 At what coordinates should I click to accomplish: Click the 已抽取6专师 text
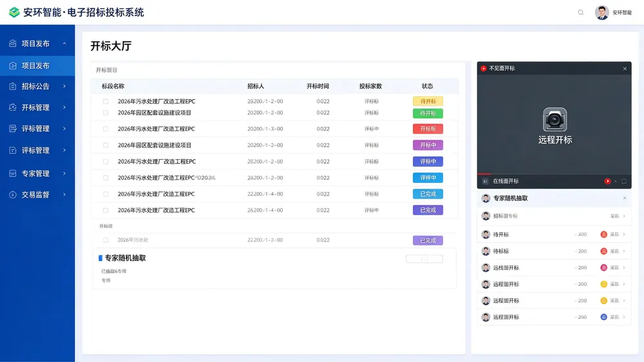pos(114,271)
